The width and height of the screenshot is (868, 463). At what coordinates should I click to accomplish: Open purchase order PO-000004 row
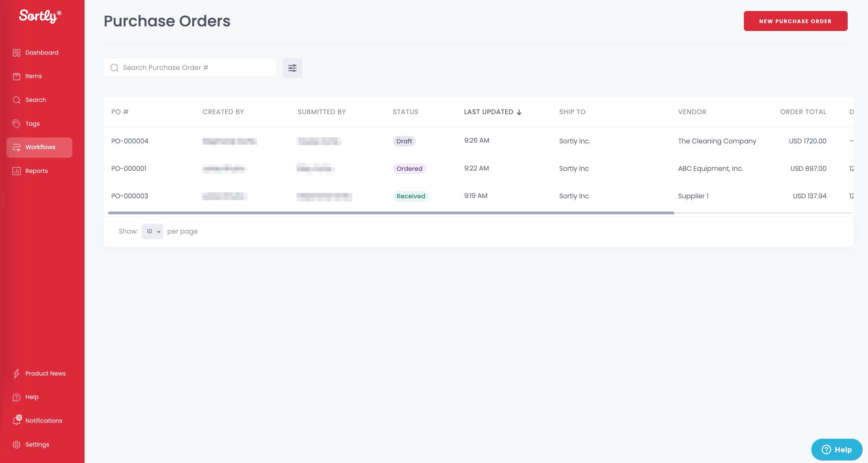130,141
